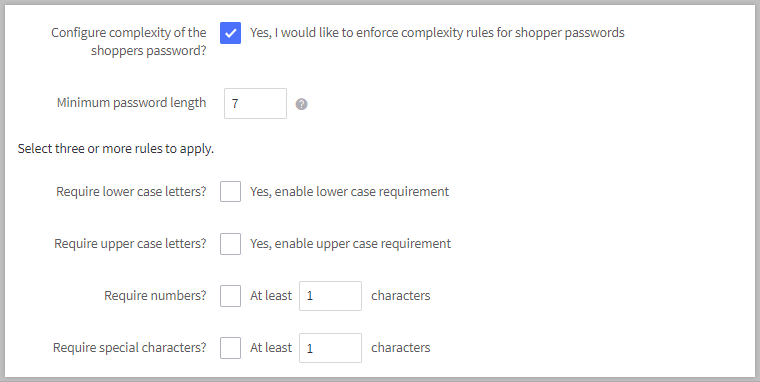This screenshot has width=760, height=382.
Task: Select 'Yes, enable lower case requirement' label
Action: [x=349, y=191]
